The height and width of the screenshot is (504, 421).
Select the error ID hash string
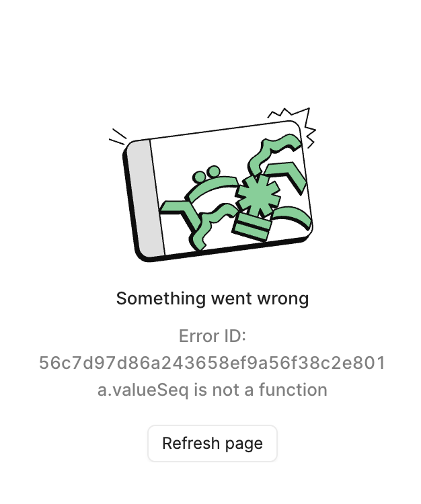coord(212,363)
